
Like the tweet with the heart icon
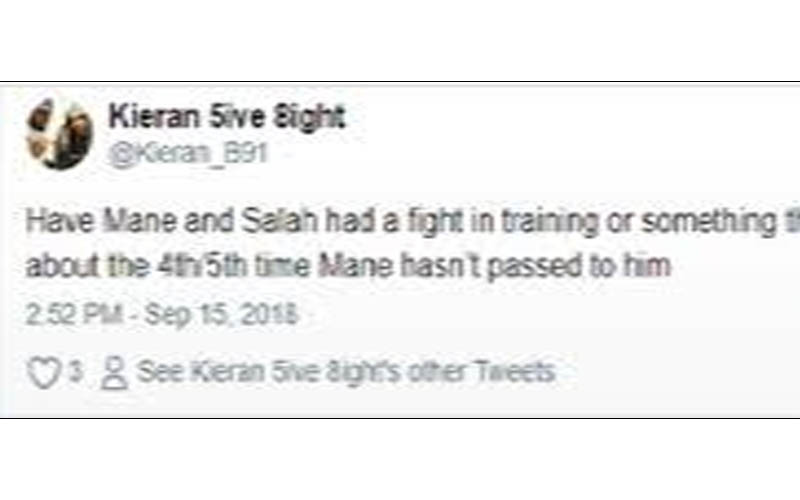(x=43, y=374)
